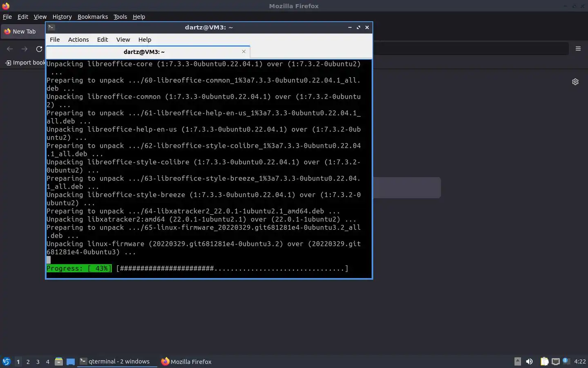Click the 43% progress indicator in terminal
The image size is (588, 368).
click(79, 269)
